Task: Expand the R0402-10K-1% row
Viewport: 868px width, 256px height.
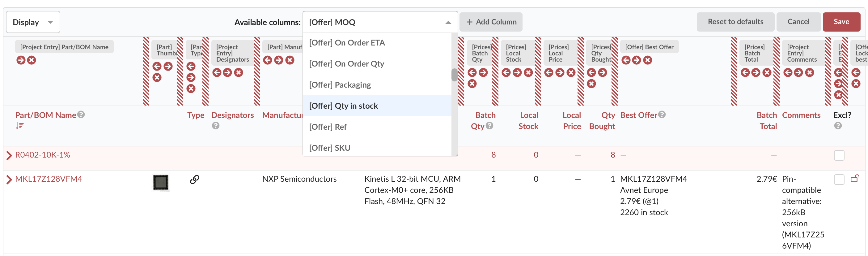Action: 9,155
